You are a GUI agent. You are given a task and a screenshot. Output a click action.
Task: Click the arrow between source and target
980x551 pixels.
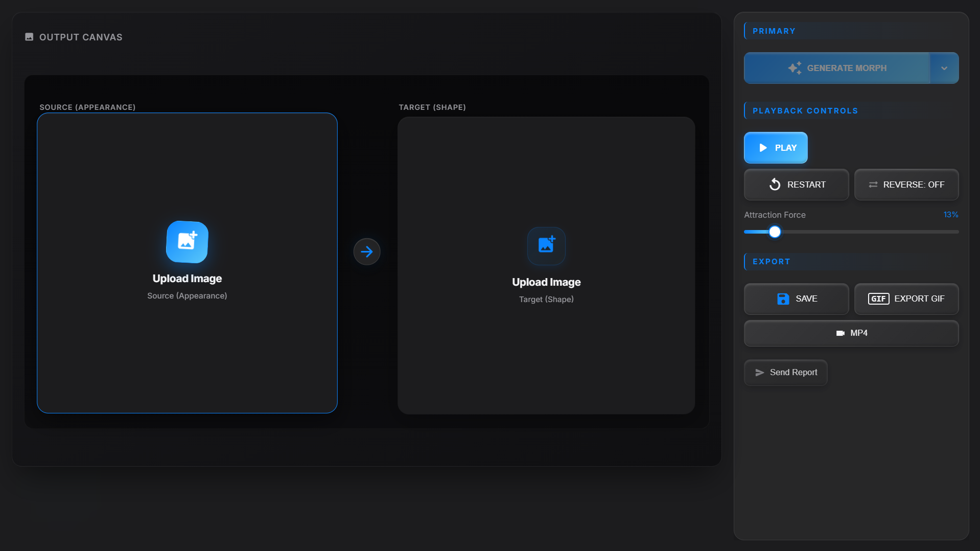coord(367,251)
